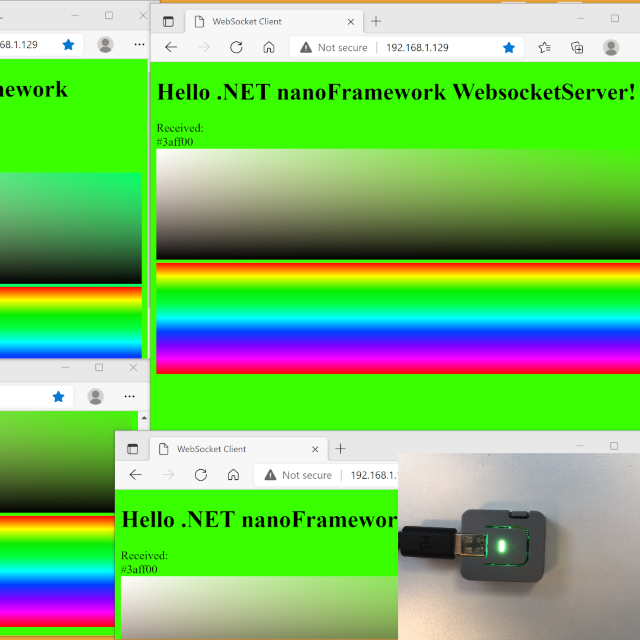Click the #3aff00 received value in top-right page
Image resolution: width=640 pixels, height=640 pixels.
click(x=175, y=142)
